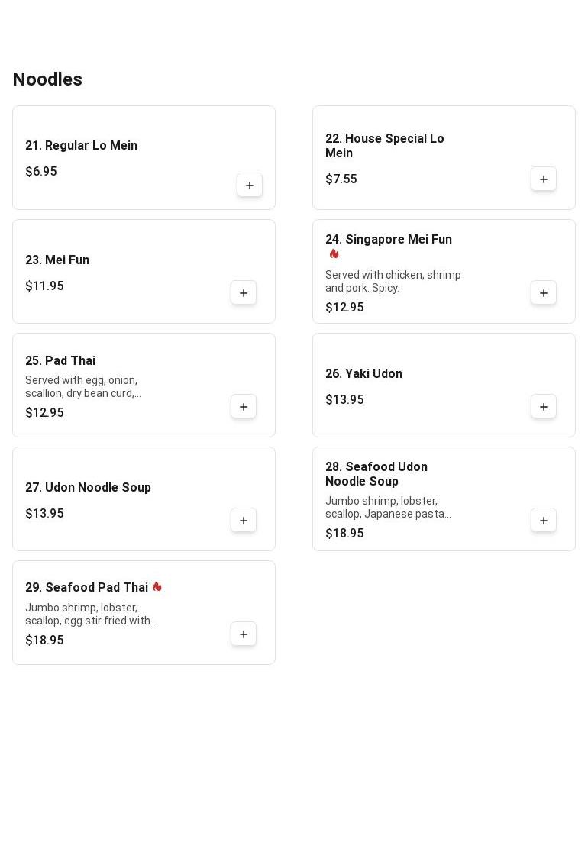Open 27. Udon Noodle Soup details
This screenshot has width=588, height=868.
click(88, 488)
